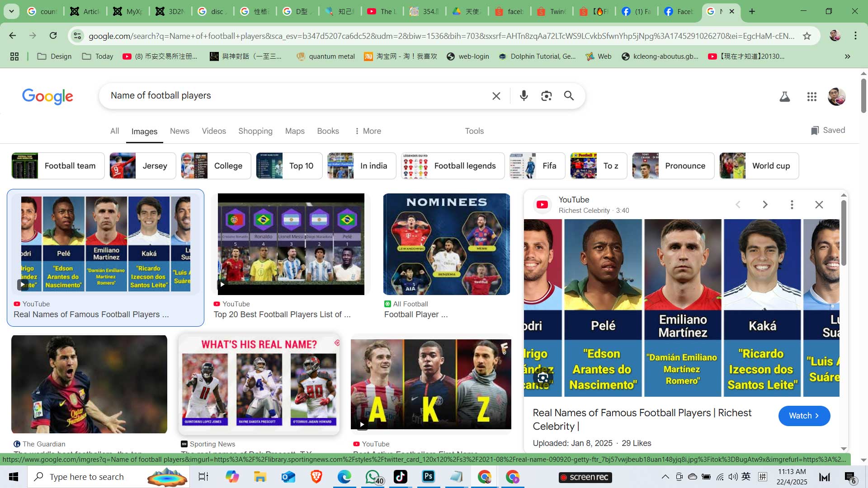This screenshot has height=488, width=868.
Task: Open the Google apps grid
Action: pyautogui.click(x=811, y=96)
